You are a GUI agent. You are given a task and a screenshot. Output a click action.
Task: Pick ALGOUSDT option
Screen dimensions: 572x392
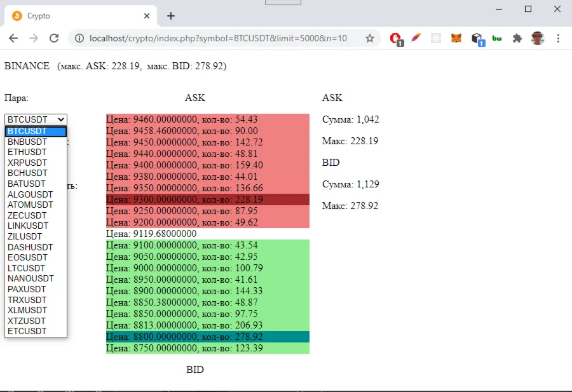tap(36, 194)
